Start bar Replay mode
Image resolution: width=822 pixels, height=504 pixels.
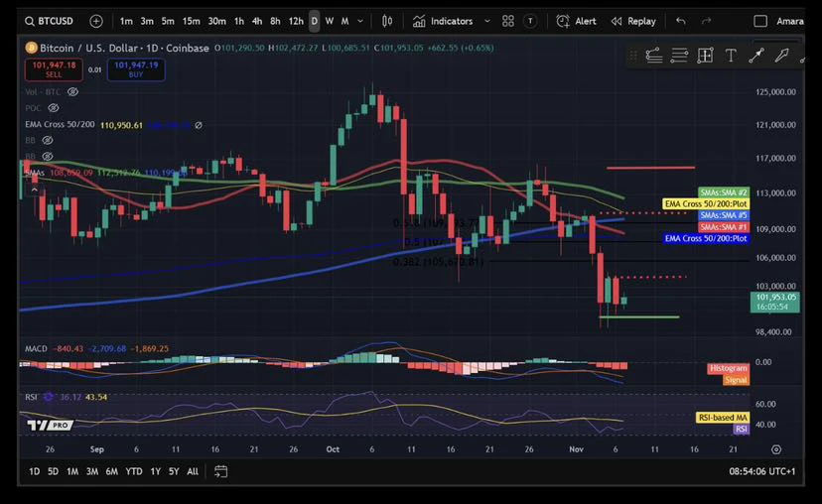tap(633, 21)
